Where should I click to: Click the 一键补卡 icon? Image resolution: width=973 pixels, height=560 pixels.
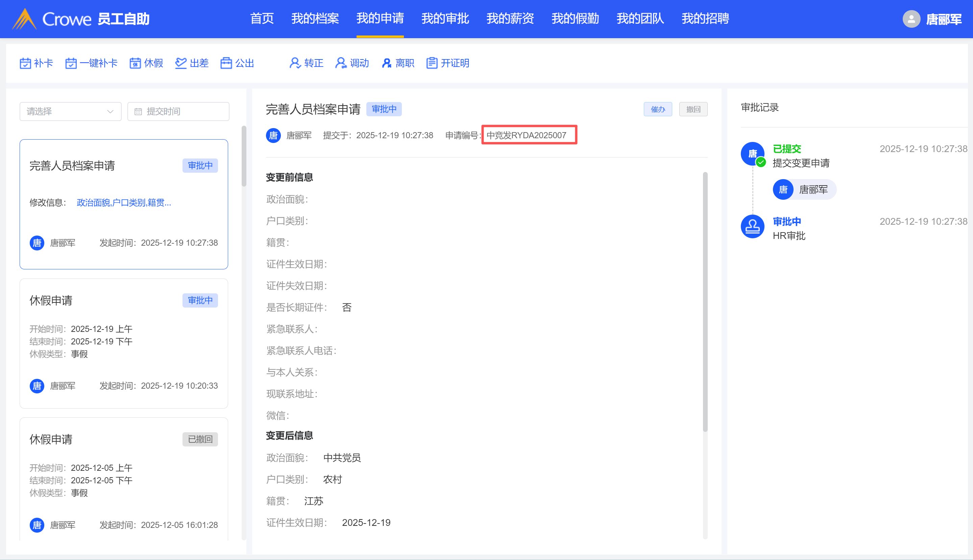[71, 63]
